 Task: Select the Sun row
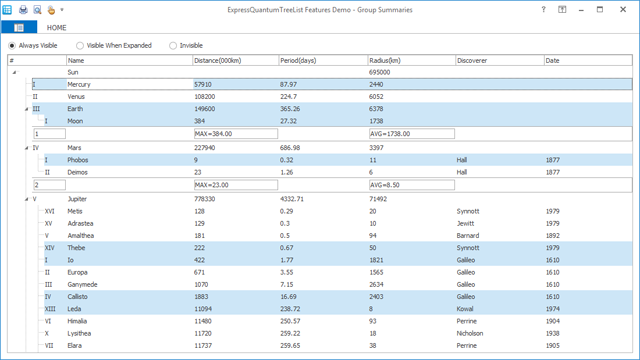coord(326,72)
